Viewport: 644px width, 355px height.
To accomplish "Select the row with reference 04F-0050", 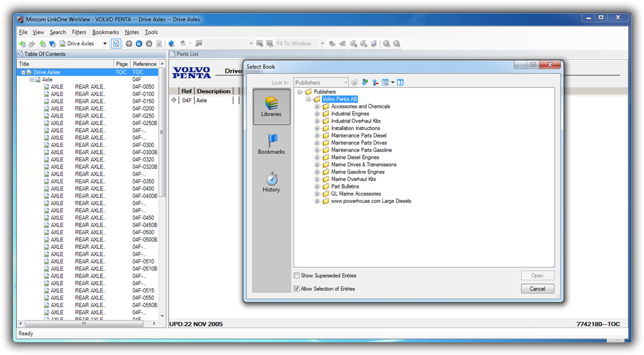I will 87,87.
